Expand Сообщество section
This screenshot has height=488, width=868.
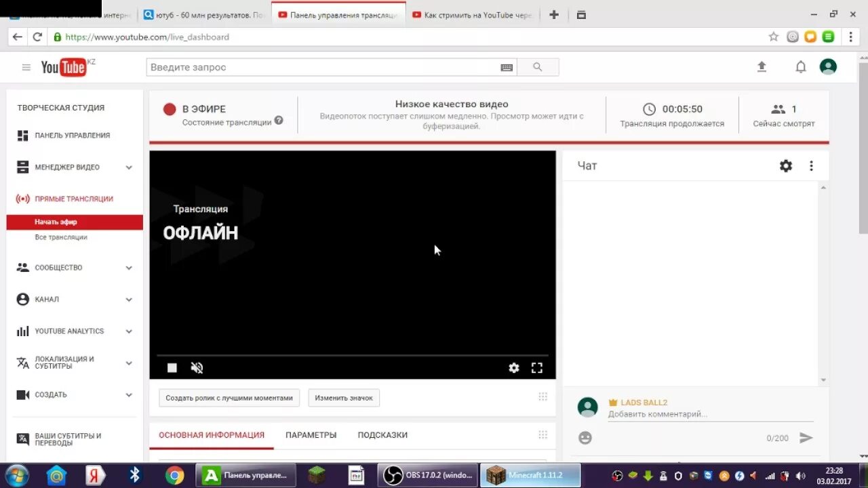[129, 268]
